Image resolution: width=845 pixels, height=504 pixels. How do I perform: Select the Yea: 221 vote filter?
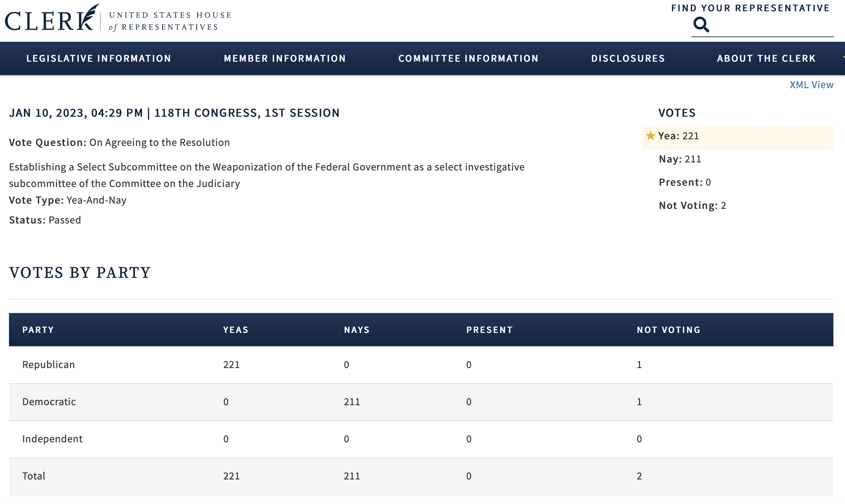[x=738, y=137]
